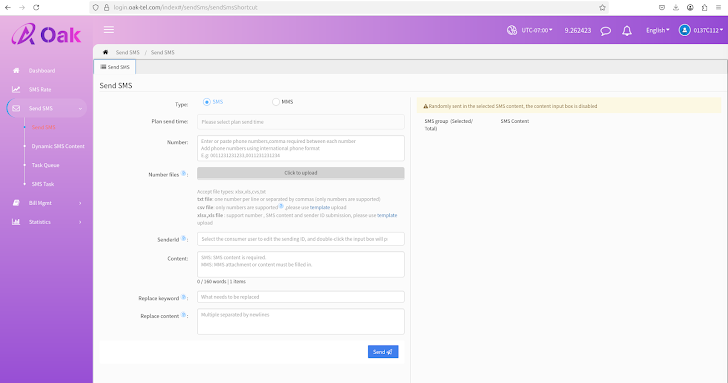The height and width of the screenshot is (383, 728).
Task: Go to Task Queue menu item
Action: pyautogui.click(x=46, y=165)
